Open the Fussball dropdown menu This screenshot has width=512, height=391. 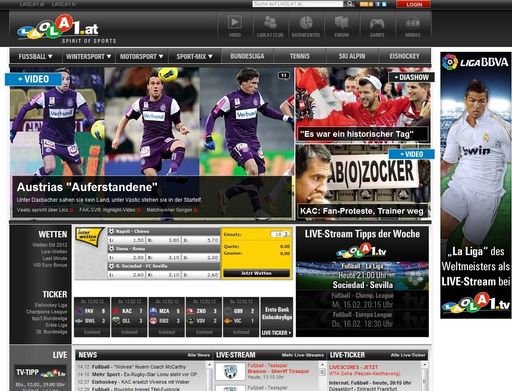tap(36, 56)
